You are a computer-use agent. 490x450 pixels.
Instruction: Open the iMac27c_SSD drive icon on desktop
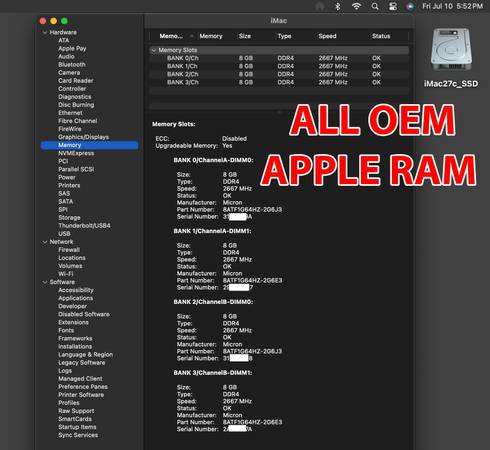click(451, 50)
